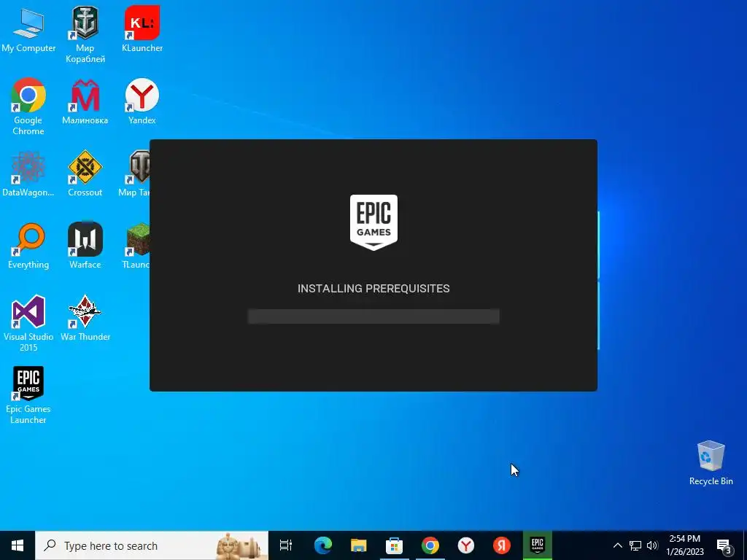747x560 pixels.
Task: Select the Crossout desktop icon
Action: (85, 174)
